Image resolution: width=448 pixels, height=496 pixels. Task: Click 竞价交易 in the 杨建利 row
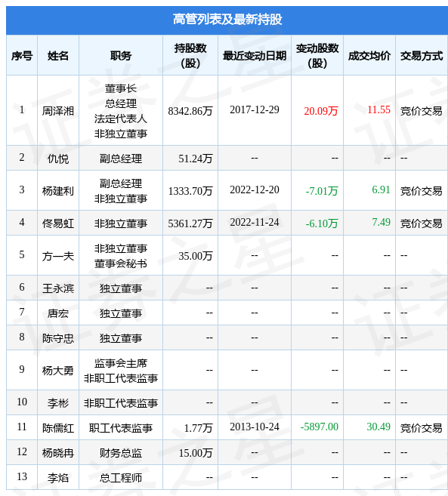pyautogui.click(x=421, y=191)
